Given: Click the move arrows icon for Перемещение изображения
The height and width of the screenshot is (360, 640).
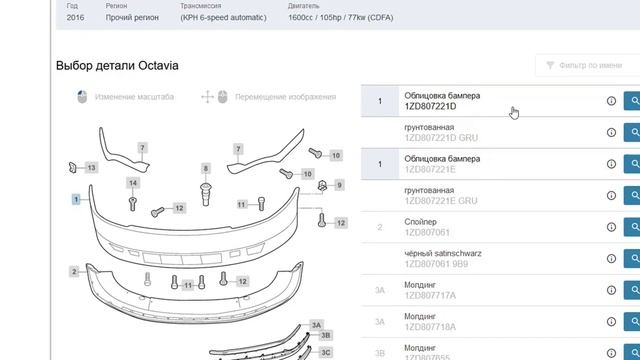Looking at the screenshot, I should click(x=207, y=97).
